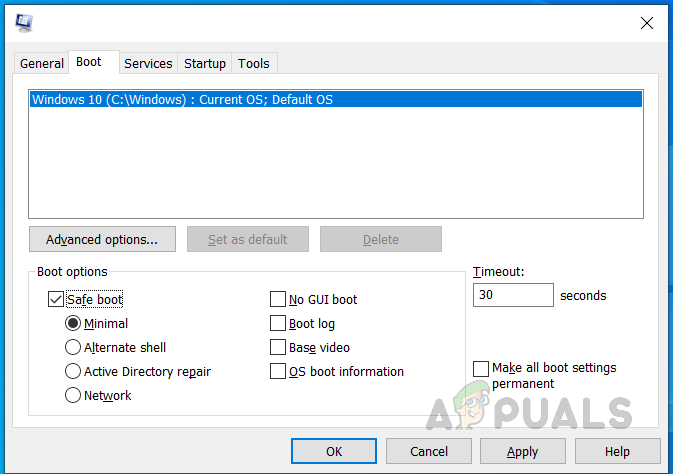Screen dimensions: 673x474
Task: Close the System Configuration dialog
Action: click(x=647, y=23)
